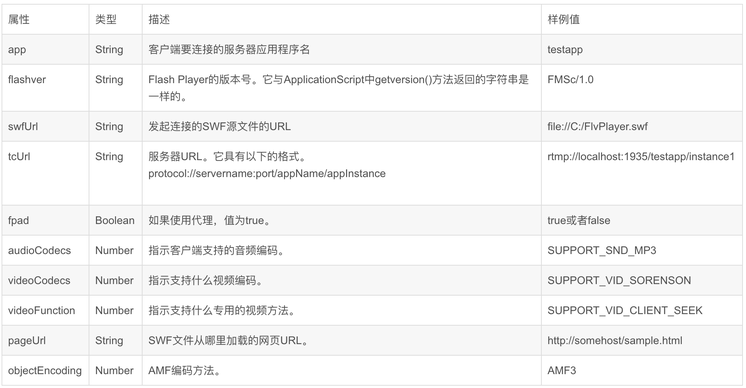Select the 'SUPPORT_VID_SORENSON' sample value
Image resolution: width=746 pixels, height=388 pixels.
(x=619, y=280)
